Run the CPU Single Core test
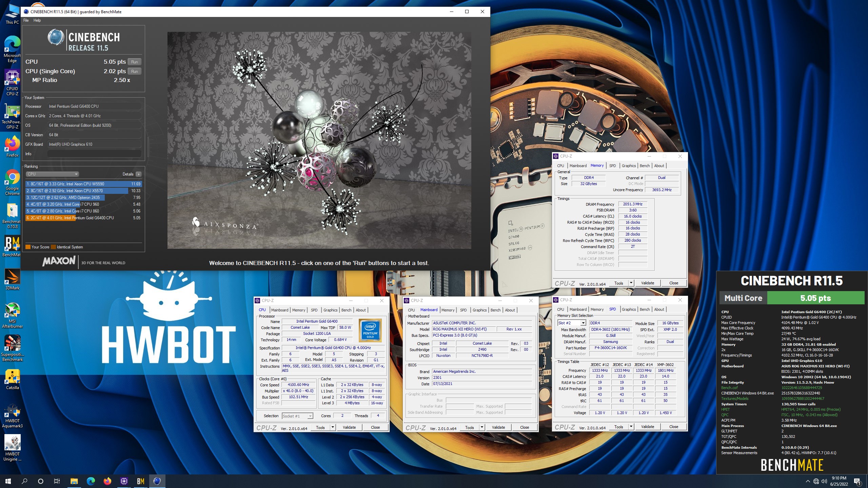 click(135, 72)
